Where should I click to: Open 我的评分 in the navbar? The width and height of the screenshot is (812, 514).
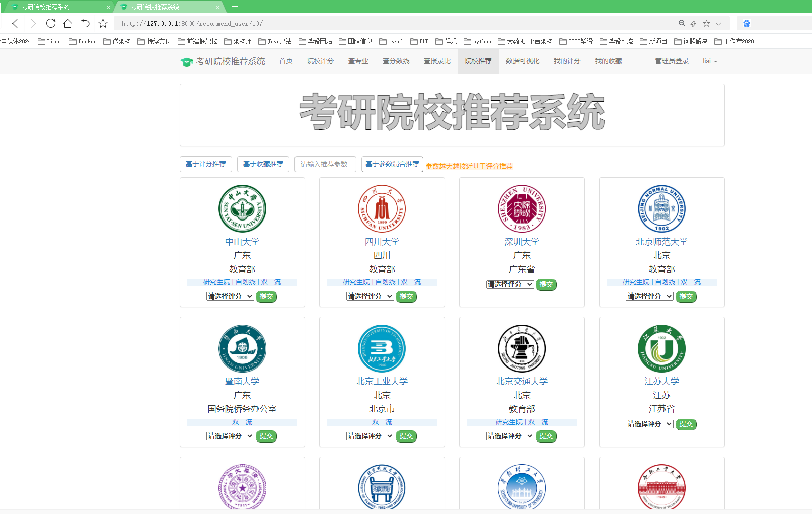tap(567, 61)
